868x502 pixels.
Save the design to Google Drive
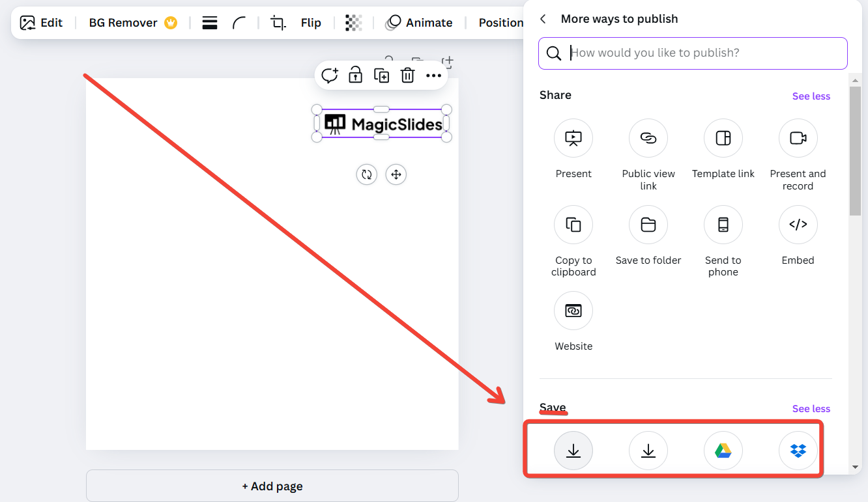tap(723, 451)
